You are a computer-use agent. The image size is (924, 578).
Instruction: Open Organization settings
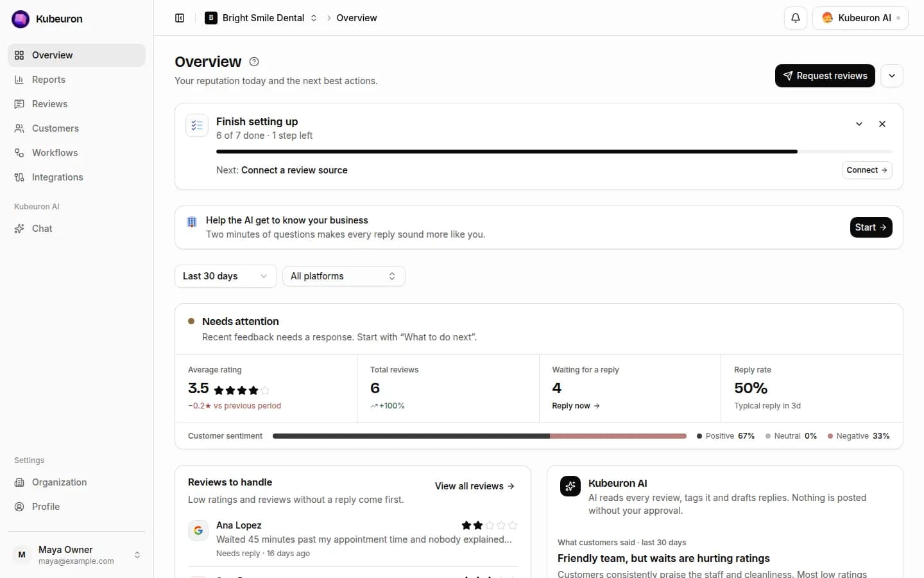pos(76,482)
